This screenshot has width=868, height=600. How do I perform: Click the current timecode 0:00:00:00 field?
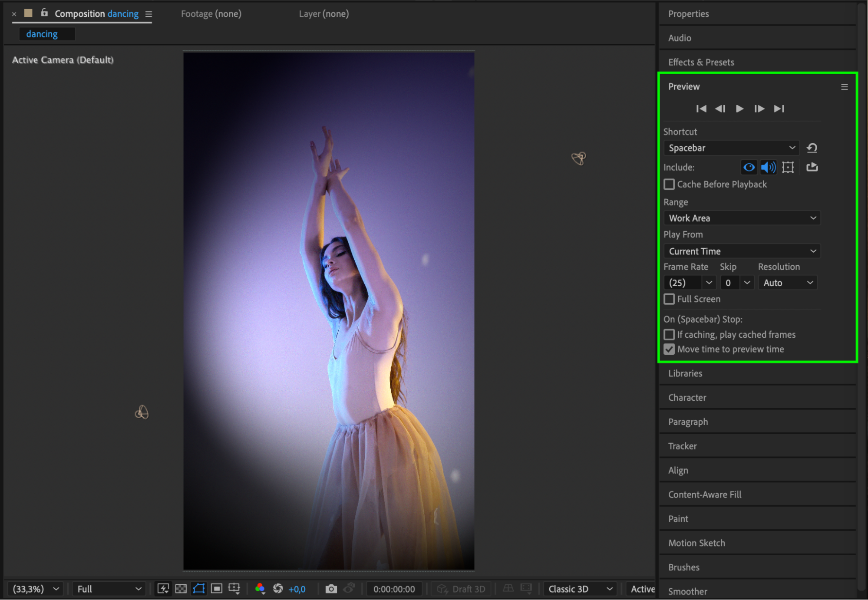(x=394, y=589)
